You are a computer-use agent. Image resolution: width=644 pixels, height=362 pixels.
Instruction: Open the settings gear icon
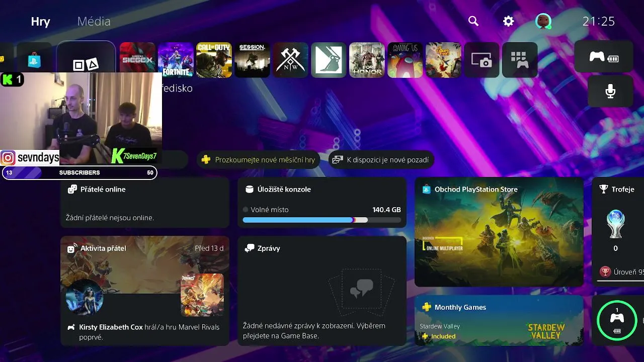(x=509, y=21)
